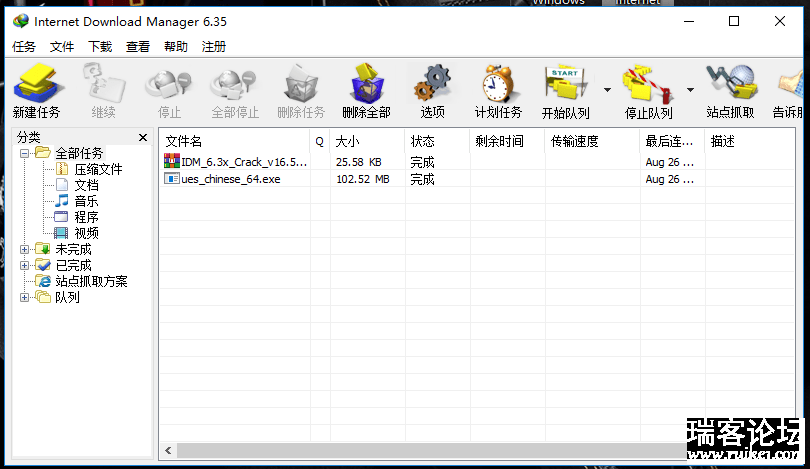810x469 pixels.
Task: Click Aug 26 date of ues_chinese_64.exe row
Action: pos(669,179)
